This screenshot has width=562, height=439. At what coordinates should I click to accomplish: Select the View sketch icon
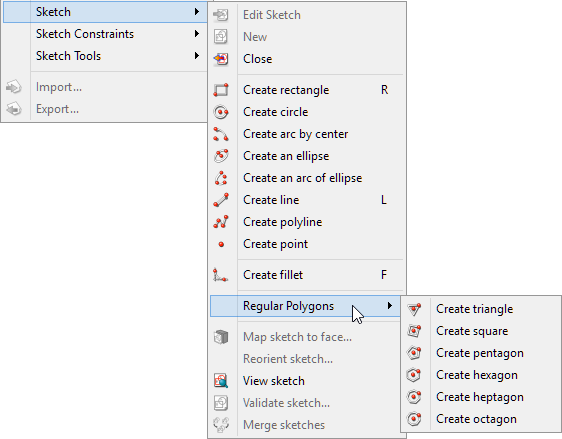[221, 381]
